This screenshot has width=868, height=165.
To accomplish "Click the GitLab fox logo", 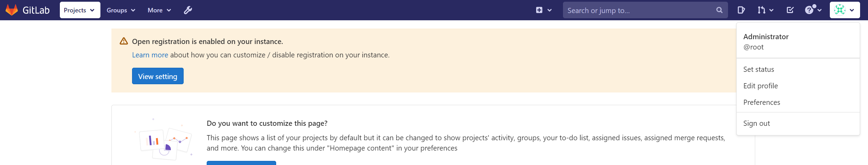I will pos(12,10).
